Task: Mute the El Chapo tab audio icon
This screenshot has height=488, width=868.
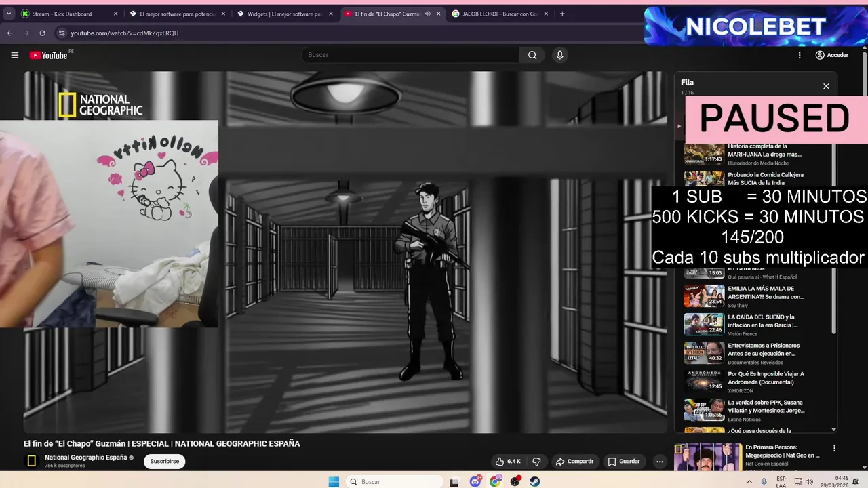Action: (428, 14)
